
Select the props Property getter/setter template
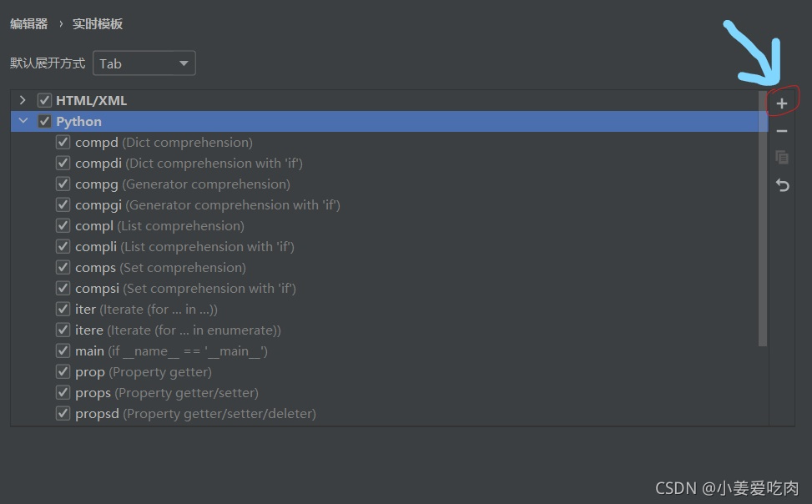(167, 393)
